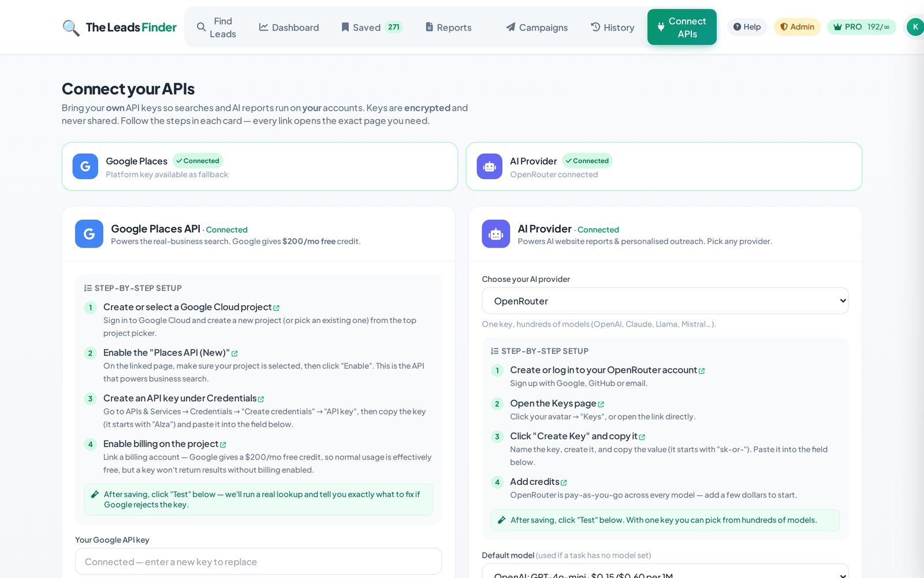Click the Google Places Connected status badge
Image resolution: width=924 pixels, height=578 pixels.
pyautogui.click(x=198, y=161)
